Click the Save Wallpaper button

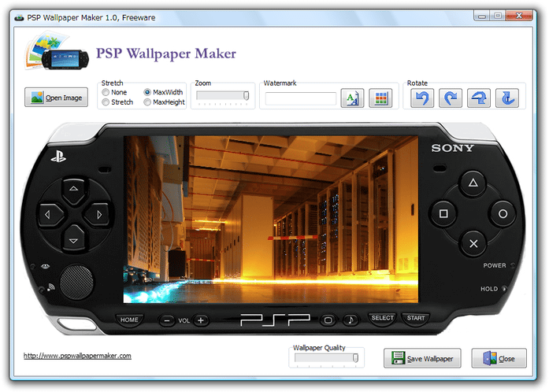click(x=422, y=358)
